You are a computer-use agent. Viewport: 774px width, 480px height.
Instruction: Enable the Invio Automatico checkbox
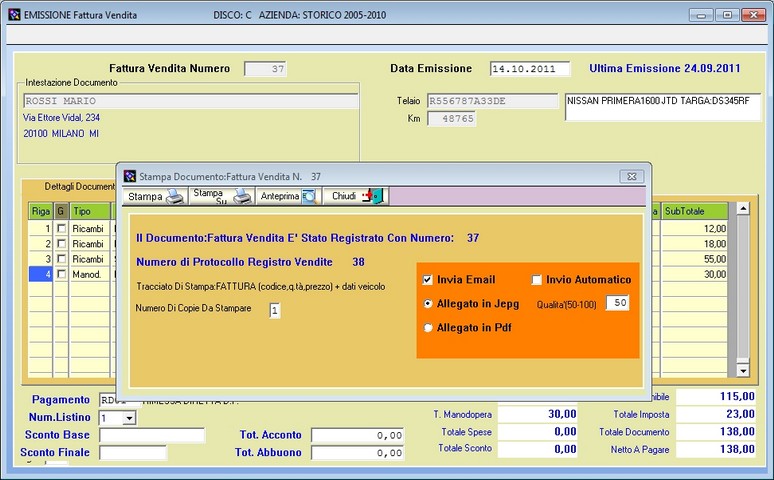[537, 280]
